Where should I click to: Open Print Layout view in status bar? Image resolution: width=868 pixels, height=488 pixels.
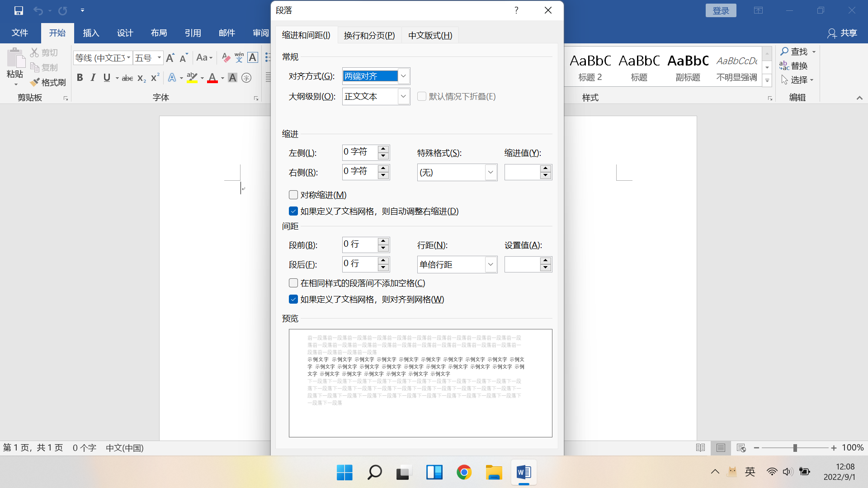tap(721, 448)
